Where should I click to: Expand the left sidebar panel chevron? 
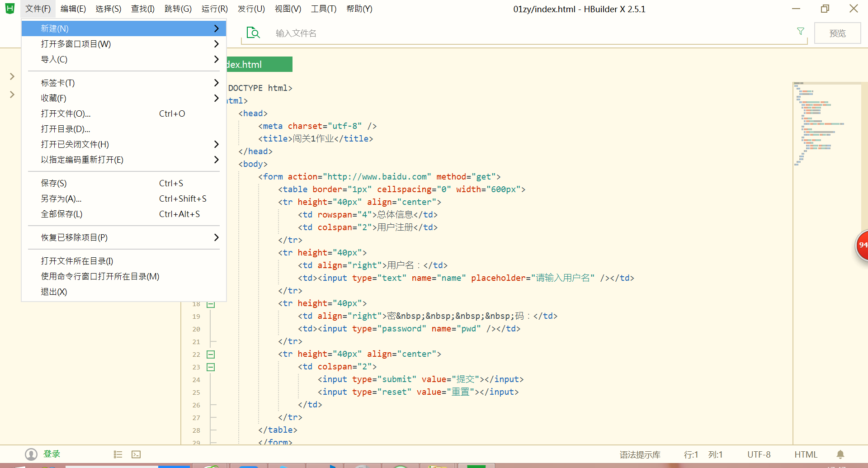coord(12,76)
